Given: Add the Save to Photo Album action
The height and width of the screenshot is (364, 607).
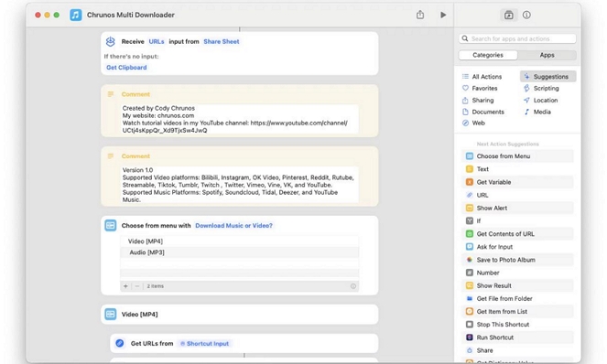Looking at the screenshot, I should coord(517,260).
